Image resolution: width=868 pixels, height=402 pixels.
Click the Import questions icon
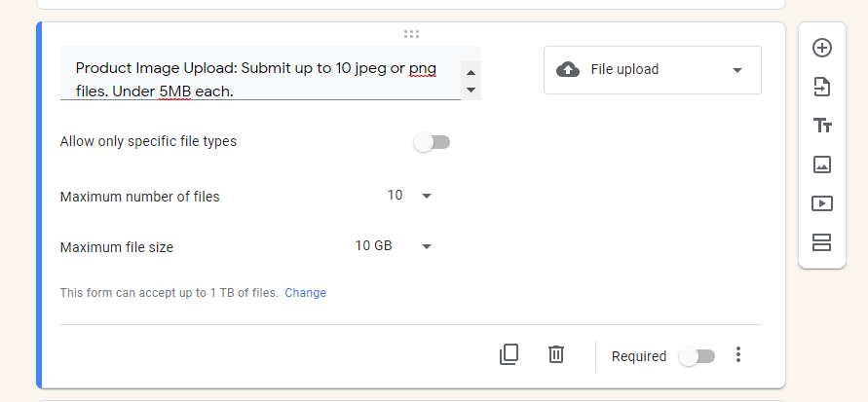point(822,87)
